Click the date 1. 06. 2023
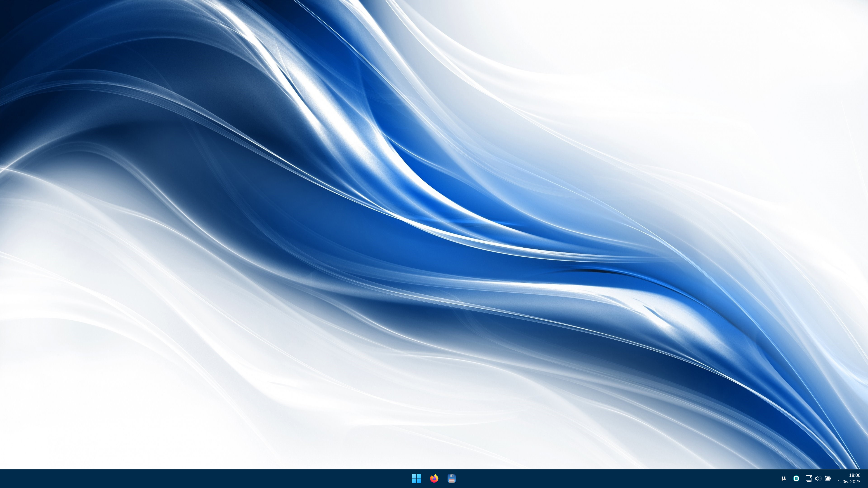Viewport: 868px width, 488px height. point(849,482)
